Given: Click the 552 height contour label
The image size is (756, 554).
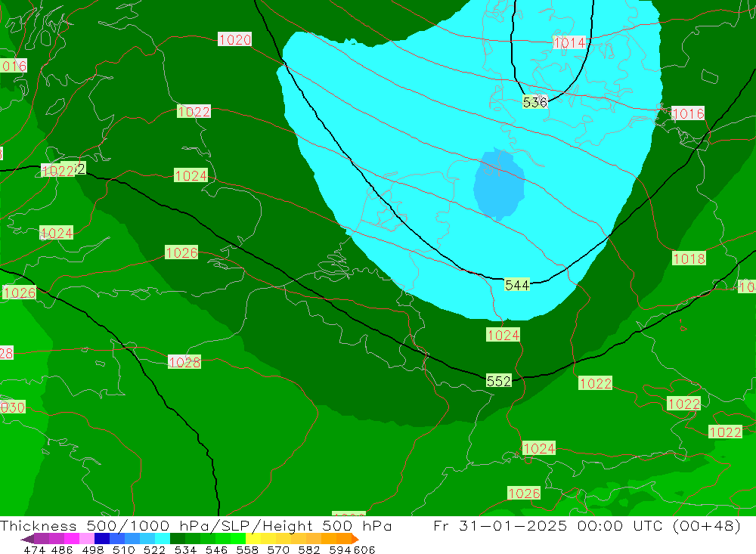Looking at the screenshot, I should coord(498,381).
